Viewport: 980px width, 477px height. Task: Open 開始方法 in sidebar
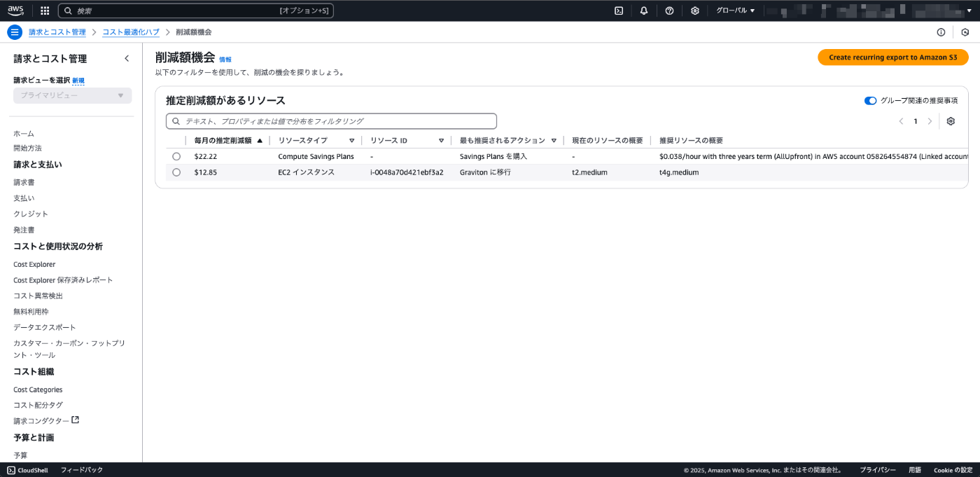(27, 148)
